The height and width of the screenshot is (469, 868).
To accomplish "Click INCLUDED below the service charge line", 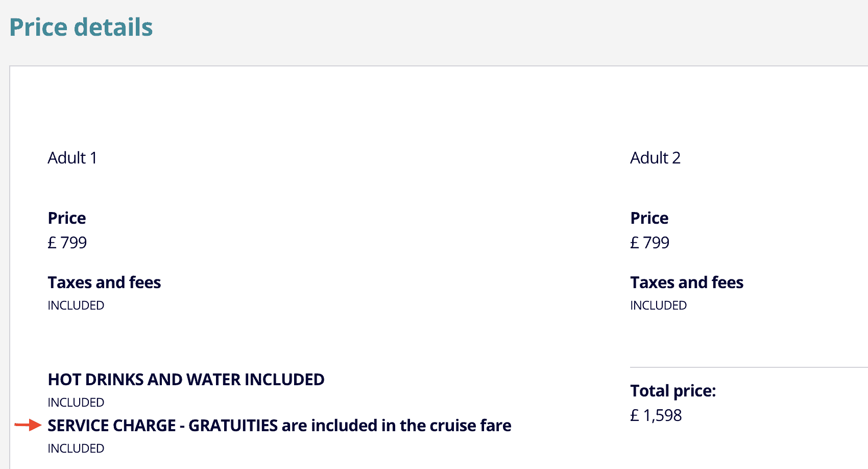I will coord(76,449).
